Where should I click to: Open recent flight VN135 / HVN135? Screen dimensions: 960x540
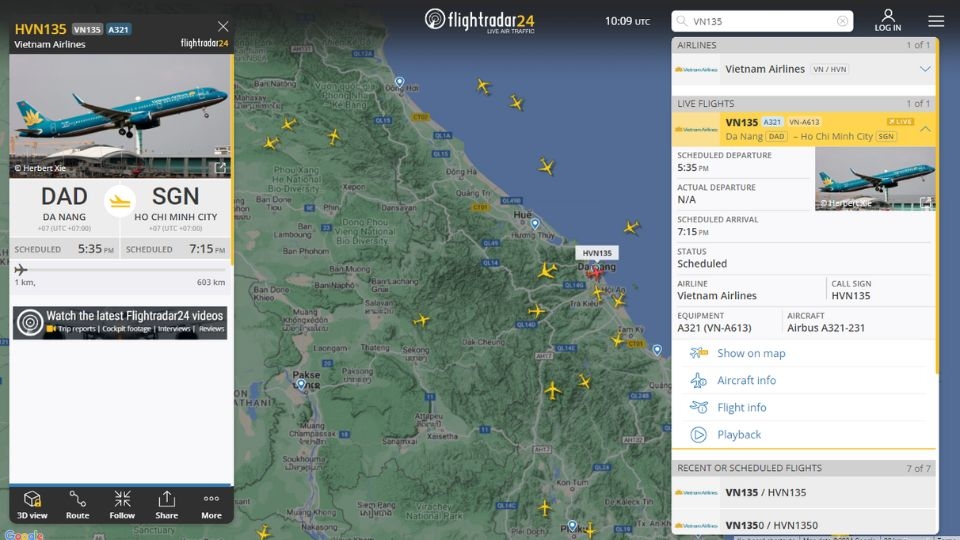[x=803, y=492]
